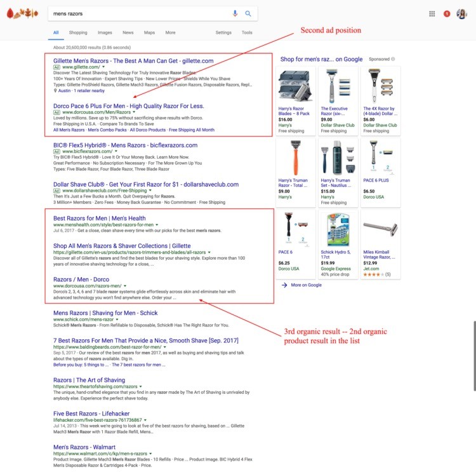This screenshot has height=472, width=476.
Task: Click the More on Google arrow
Action: 285,285
